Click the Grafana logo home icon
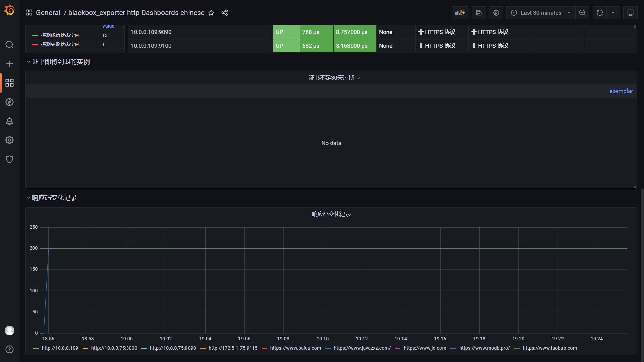The image size is (644, 362). (x=9, y=10)
